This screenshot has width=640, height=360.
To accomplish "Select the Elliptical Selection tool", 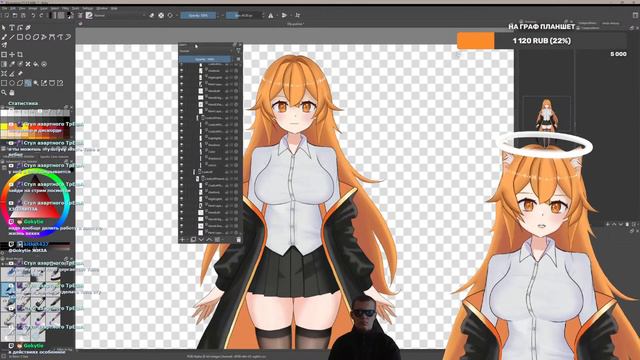I will (x=12, y=83).
